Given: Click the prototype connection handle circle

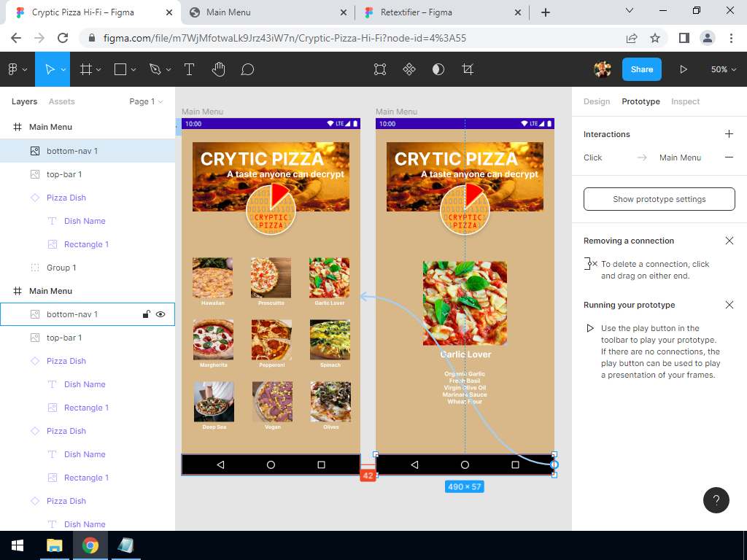Looking at the screenshot, I should (x=554, y=464).
